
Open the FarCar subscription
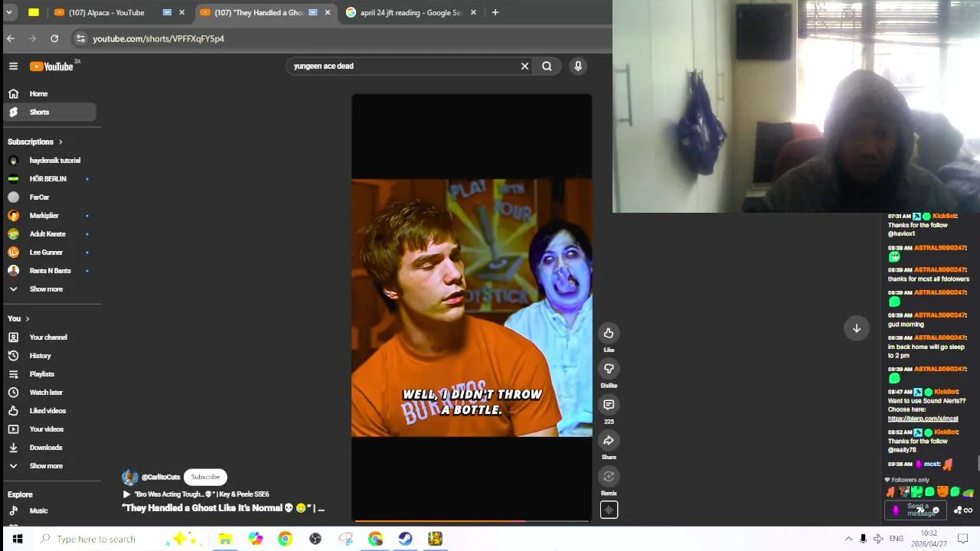49,197
